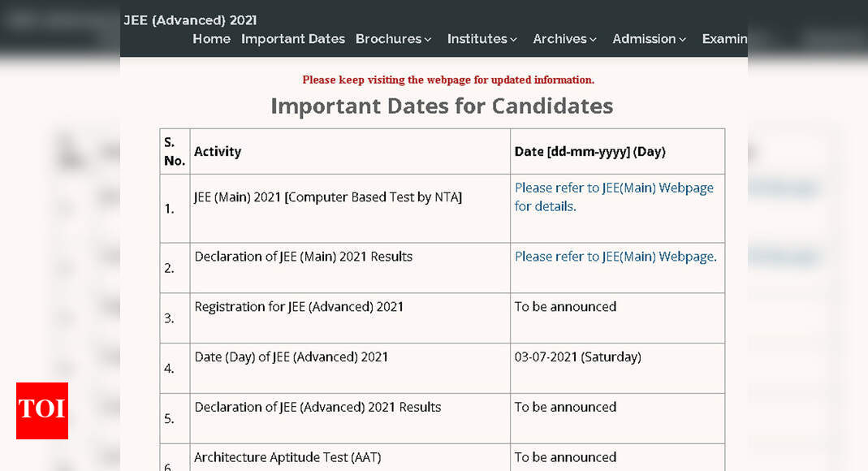This screenshot has height=471, width=868.
Task: Select the Important Dates nav item
Action: (293, 38)
